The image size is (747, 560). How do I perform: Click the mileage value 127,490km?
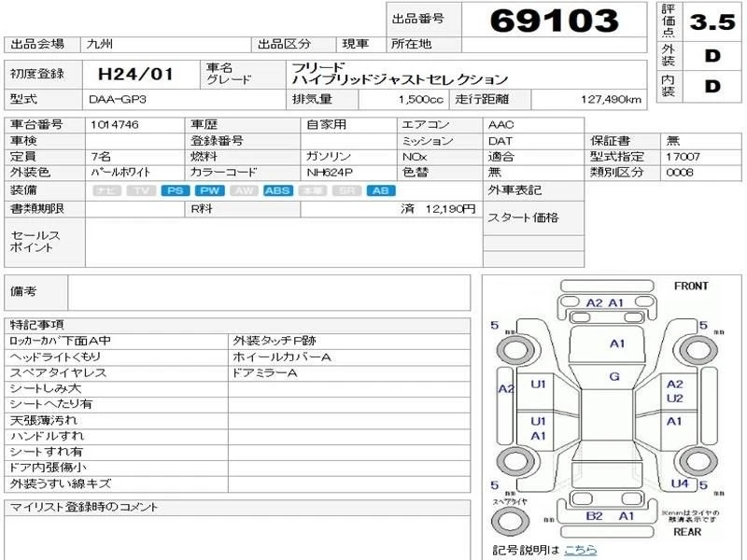(x=611, y=100)
